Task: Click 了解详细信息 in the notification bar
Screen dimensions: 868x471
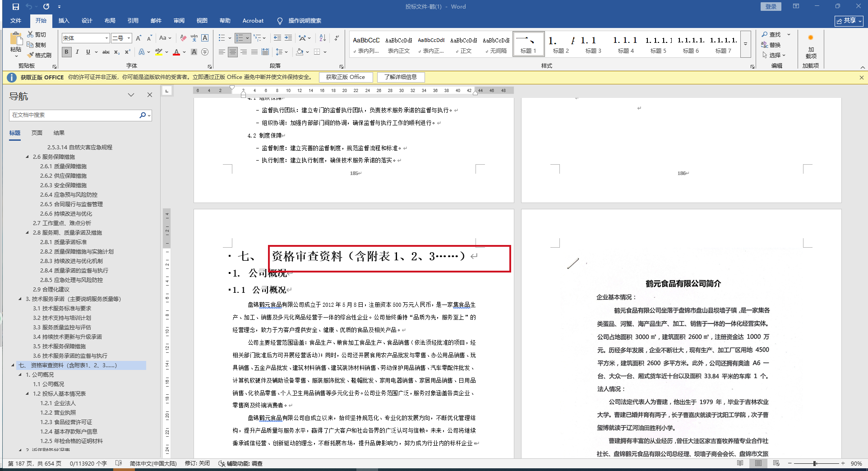Action: tap(401, 77)
